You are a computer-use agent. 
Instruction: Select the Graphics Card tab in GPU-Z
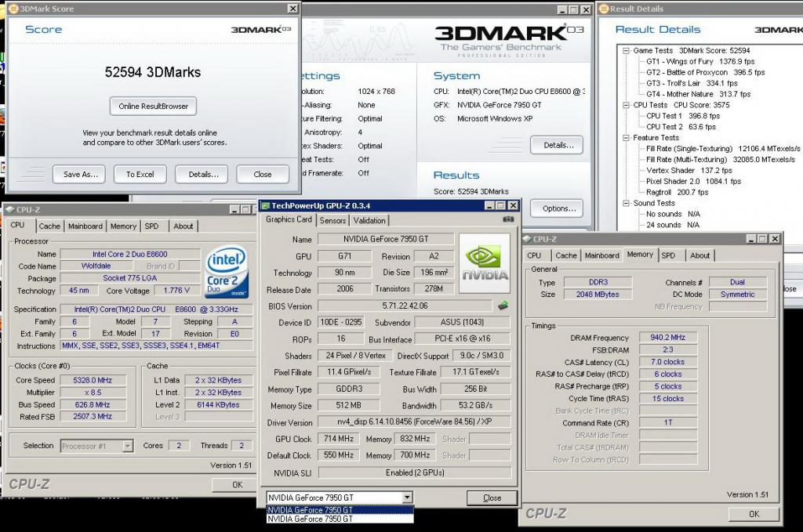click(289, 219)
